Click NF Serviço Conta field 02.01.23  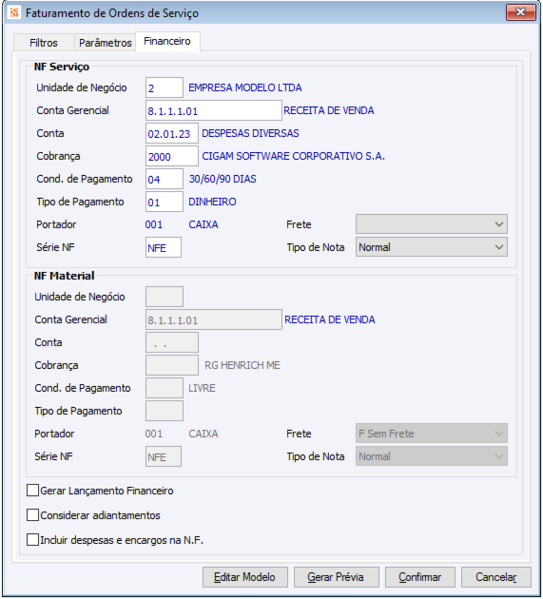point(172,133)
